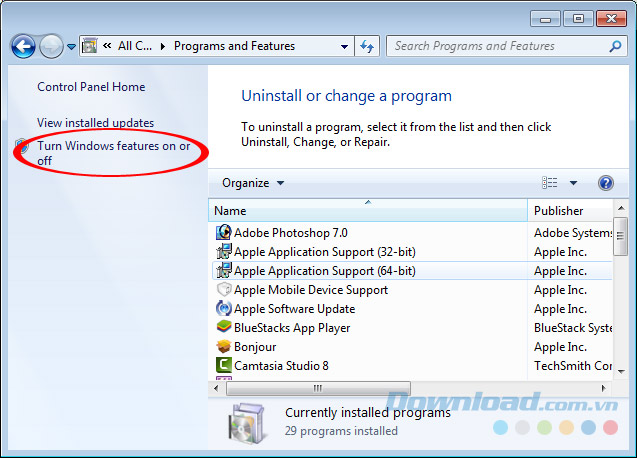Click BlueStack Systems publisher cell
The height and width of the screenshot is (458, 637).
[573, 328]
